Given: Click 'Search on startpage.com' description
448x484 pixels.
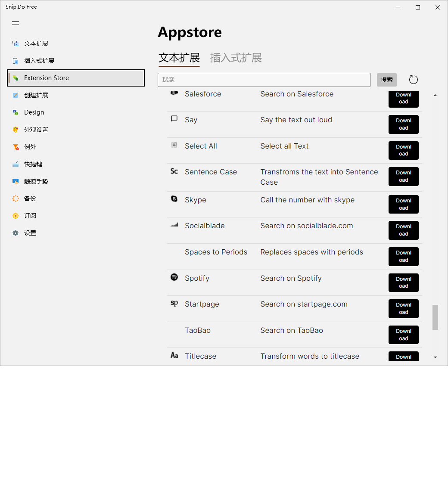Looking at the screenshot, I should (304, 304).
